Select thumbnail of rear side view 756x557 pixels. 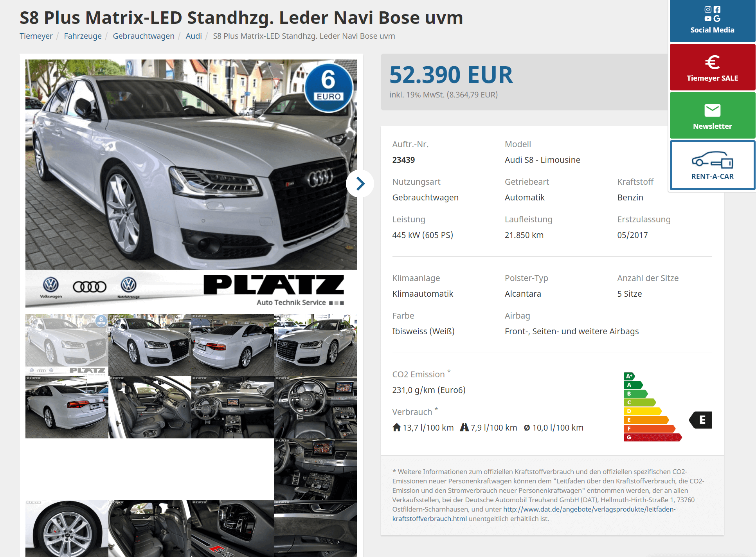click(x=233, y=345)
